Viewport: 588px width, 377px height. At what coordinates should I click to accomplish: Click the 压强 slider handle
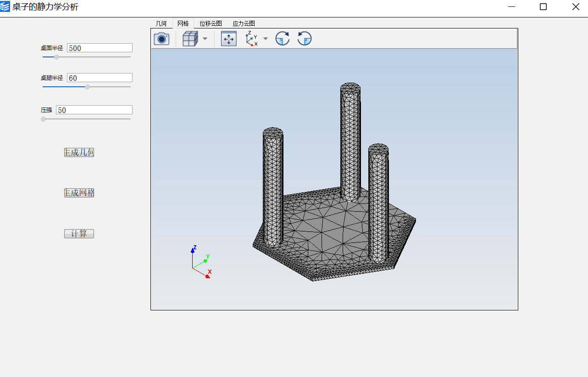point(43,119)
